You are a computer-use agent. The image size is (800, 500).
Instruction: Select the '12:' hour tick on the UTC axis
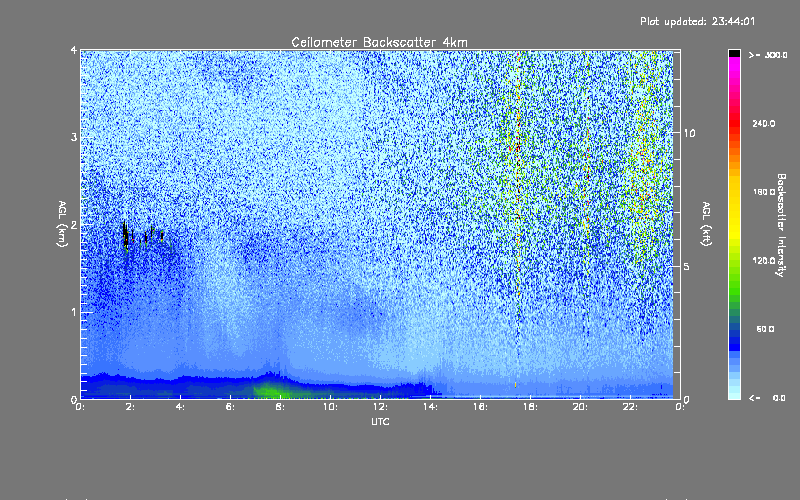pyautogui.click(x=381, y=407)
